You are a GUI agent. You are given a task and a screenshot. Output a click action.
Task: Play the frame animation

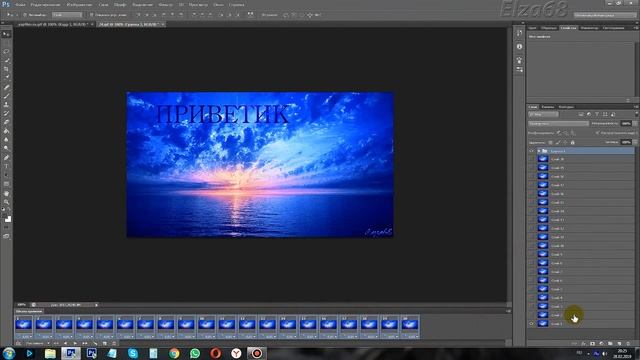coord(75,344)
